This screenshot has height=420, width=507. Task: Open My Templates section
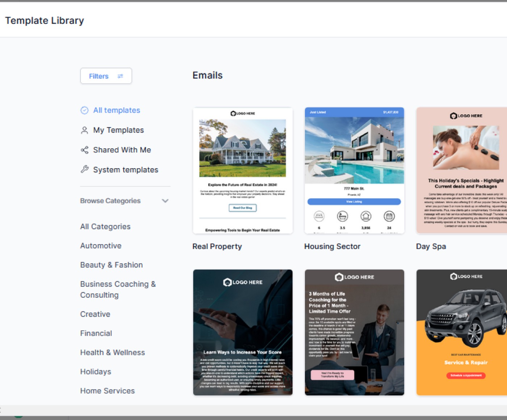(x=118, y=130)
